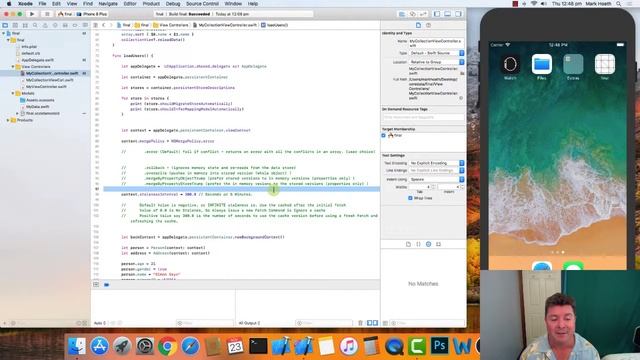Stop the running build with the Stop button
Image resolution: width=640 pixels, height=360 pixels.
pos(47,14)
